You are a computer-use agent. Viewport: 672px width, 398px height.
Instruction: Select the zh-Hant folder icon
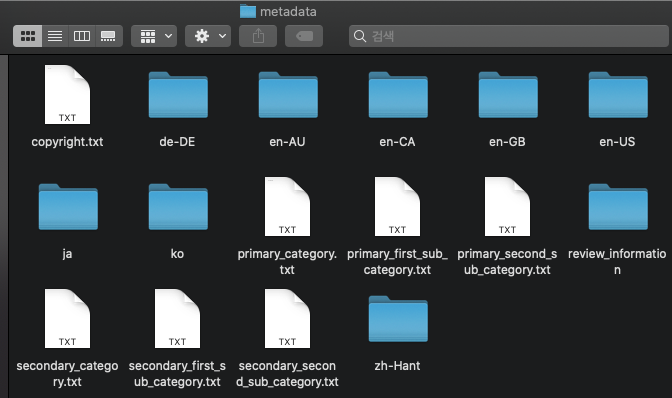click(x=398, y=319)
